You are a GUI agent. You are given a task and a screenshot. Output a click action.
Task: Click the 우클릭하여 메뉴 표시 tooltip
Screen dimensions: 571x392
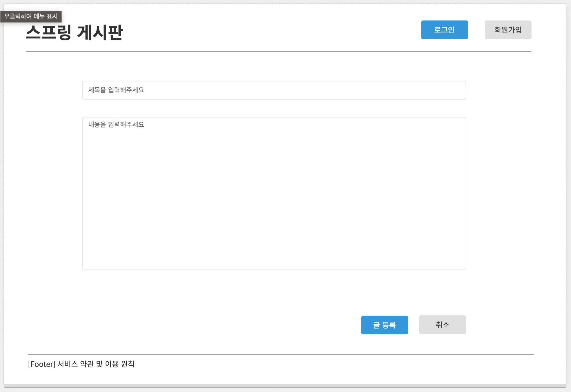(31, 16)
